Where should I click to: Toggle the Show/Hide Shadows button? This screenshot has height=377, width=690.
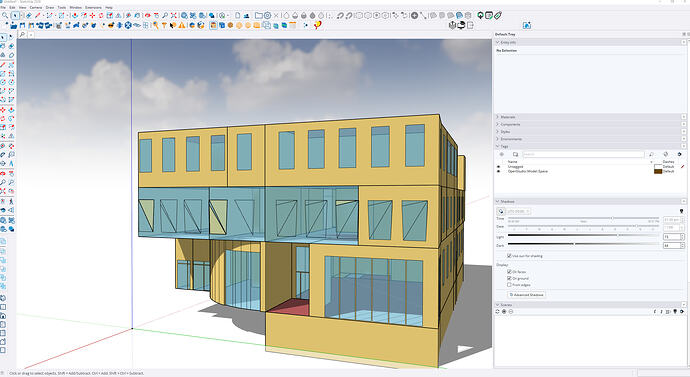click(x=501, y=211)
